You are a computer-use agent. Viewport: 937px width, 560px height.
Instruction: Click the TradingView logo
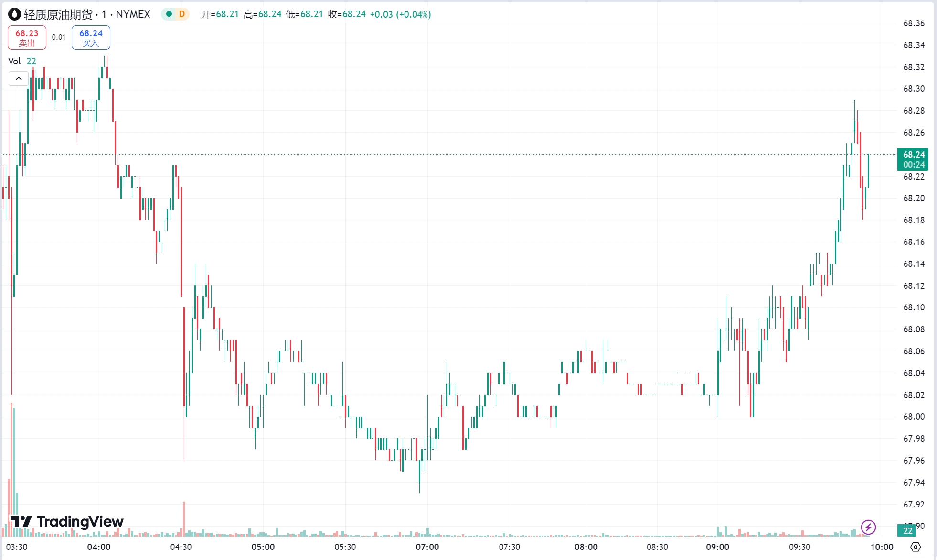point(67,521)
